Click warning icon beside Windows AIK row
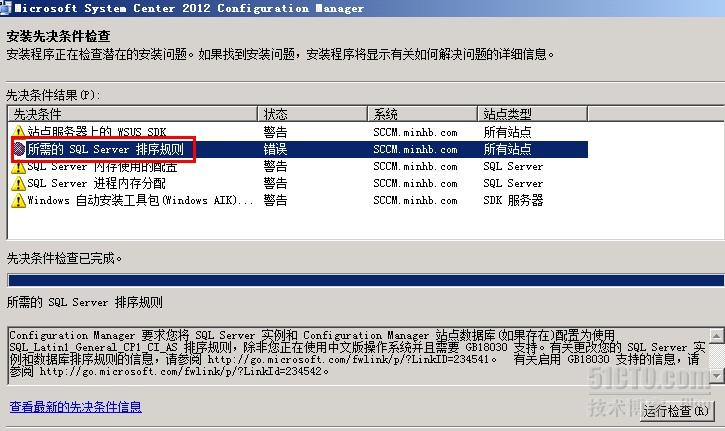The image size is (725, 431). (x=18, y=201)
